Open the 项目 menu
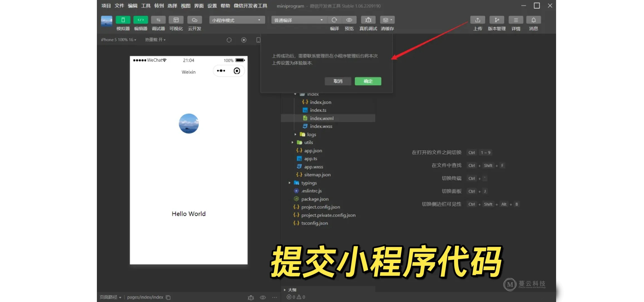This screenshot has height=302, width=644. (106, 6)
